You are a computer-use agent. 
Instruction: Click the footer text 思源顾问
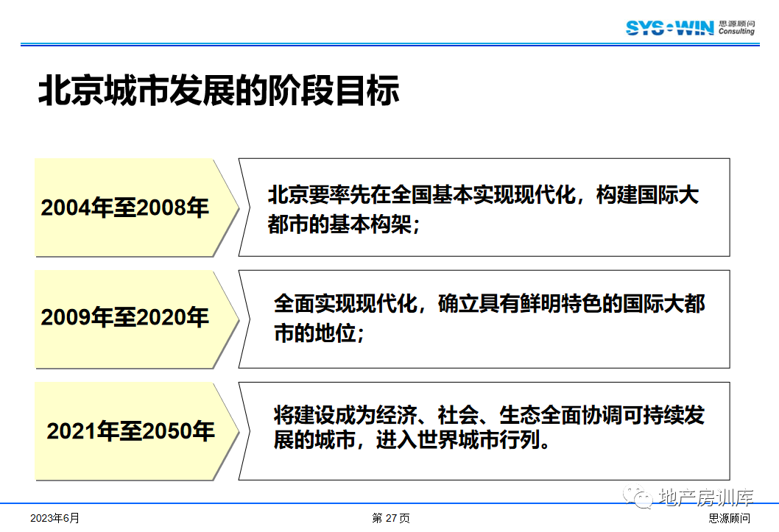pos(730,518)
